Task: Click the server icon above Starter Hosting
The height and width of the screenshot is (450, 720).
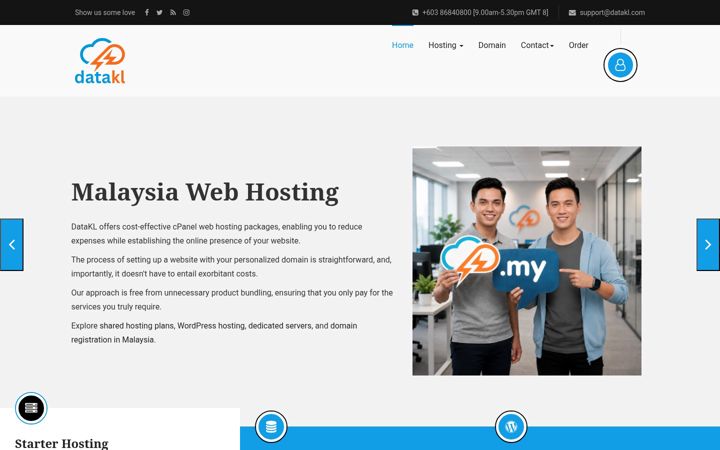Action: click(x=31, y=408)
